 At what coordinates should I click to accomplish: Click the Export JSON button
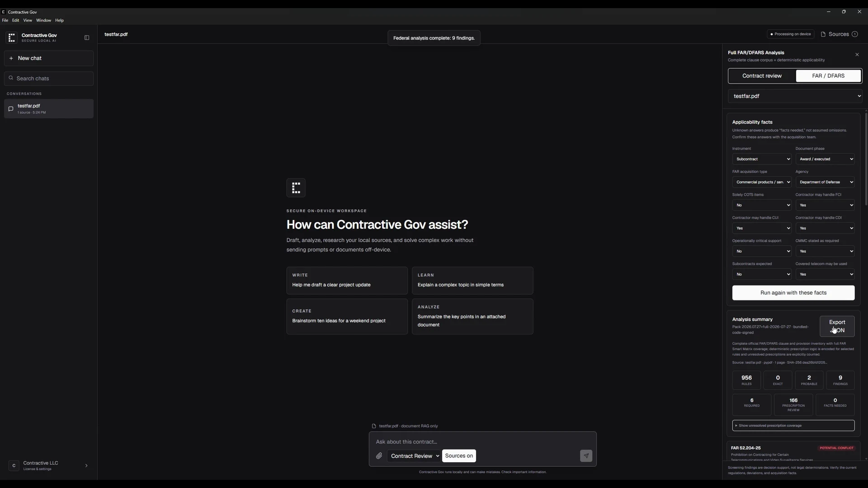tap(837, 326)
